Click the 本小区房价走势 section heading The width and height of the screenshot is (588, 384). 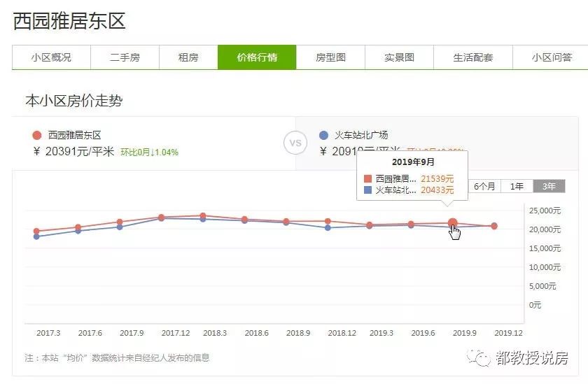pos(74,101)
